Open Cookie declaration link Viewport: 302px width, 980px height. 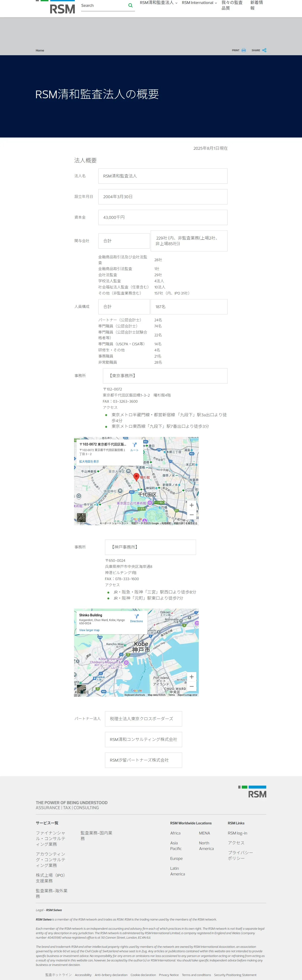143,975
